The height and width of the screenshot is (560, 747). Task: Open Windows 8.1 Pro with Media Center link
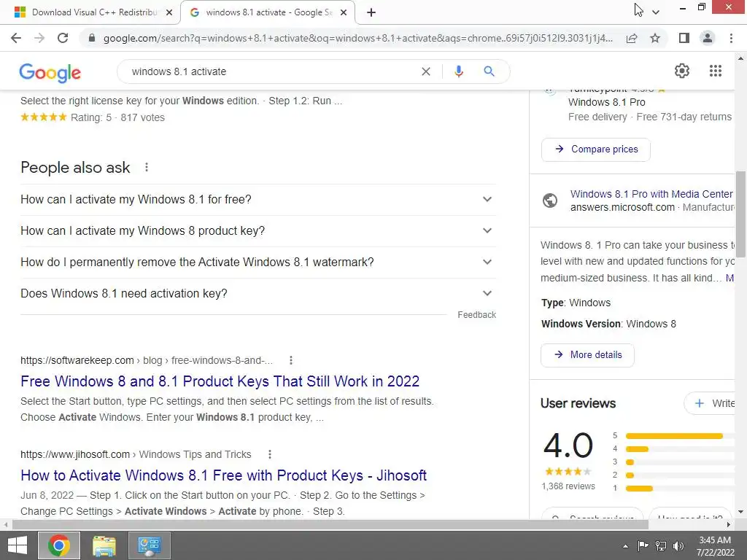tap(651, 194)
